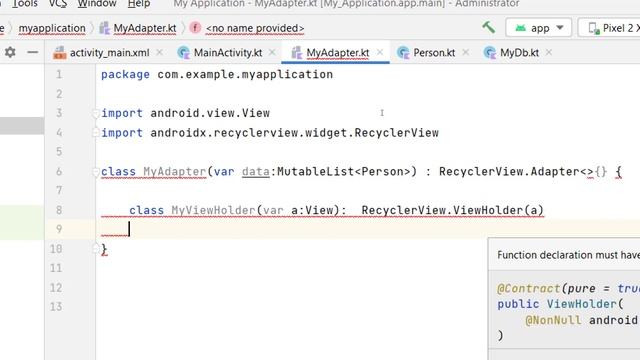Close the MyAdapter.kt tab
The width and height of the screenshot is (640, 360).
coord(380,52)
